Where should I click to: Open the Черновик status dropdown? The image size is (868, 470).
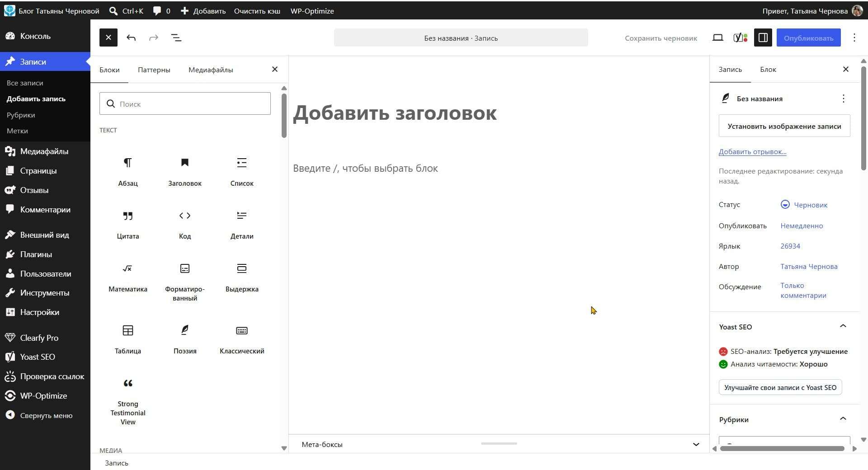[x=804, y=205]
